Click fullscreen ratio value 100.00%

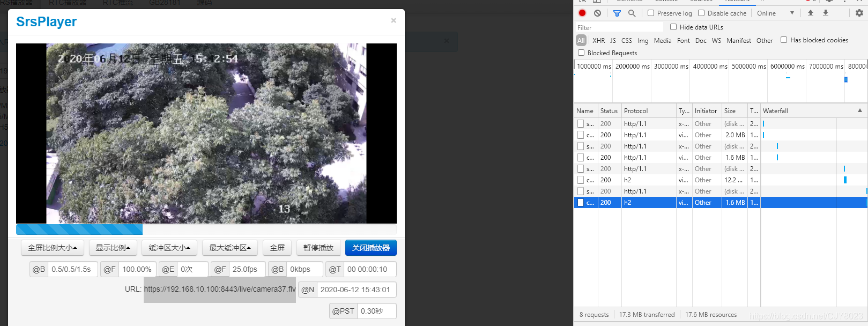137,269
